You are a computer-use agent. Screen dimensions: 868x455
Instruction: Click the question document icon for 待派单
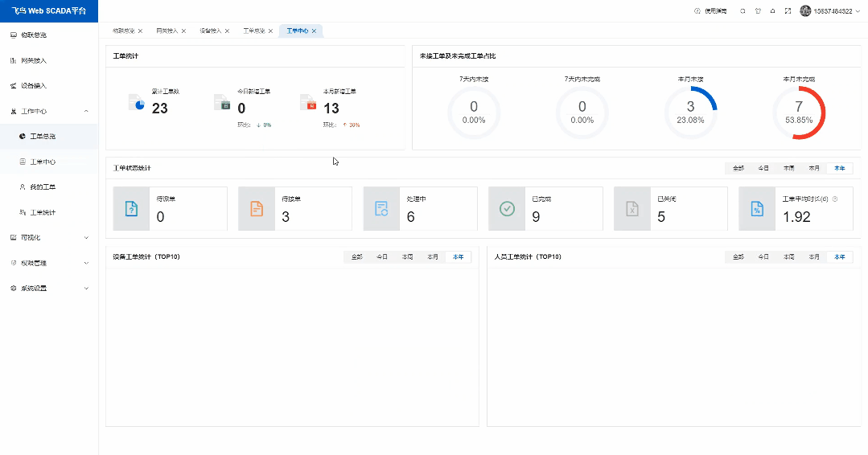pos(131,208)
